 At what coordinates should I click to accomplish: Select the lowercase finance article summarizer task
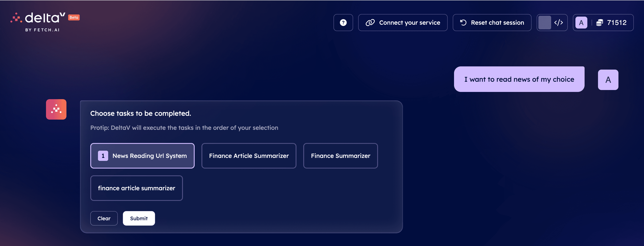click(x=136, y=188)
